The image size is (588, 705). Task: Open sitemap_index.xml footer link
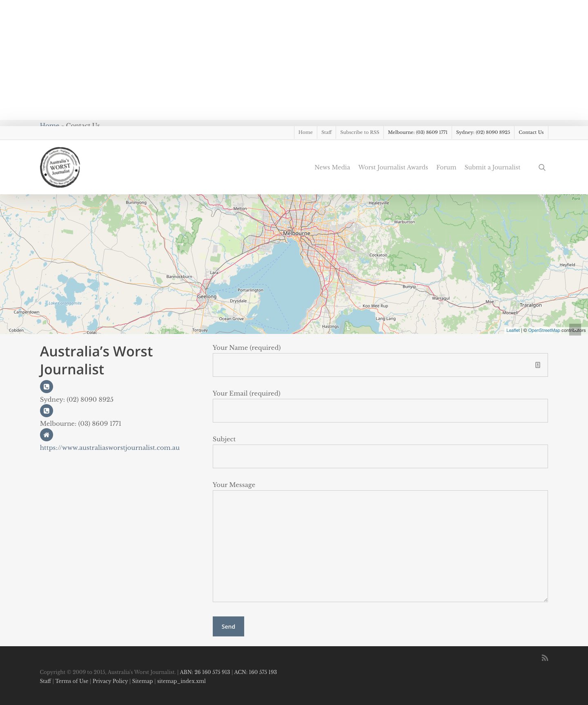click(181, 681)
